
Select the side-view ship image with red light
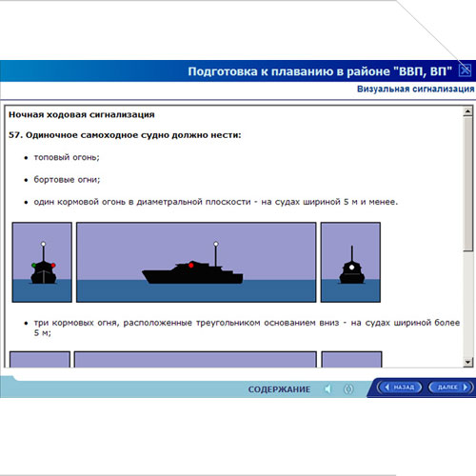(x=196, y=262)
